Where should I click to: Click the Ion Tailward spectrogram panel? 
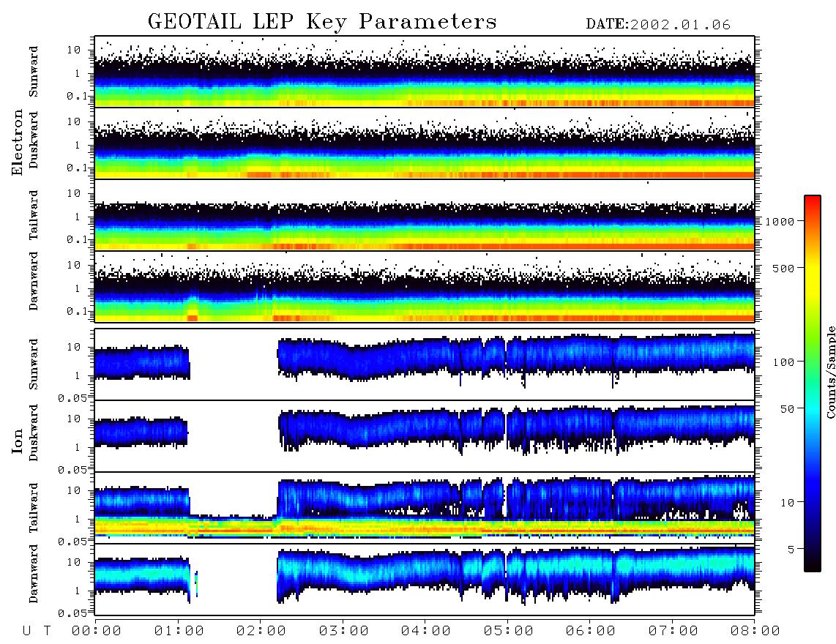tap(425, 508)
